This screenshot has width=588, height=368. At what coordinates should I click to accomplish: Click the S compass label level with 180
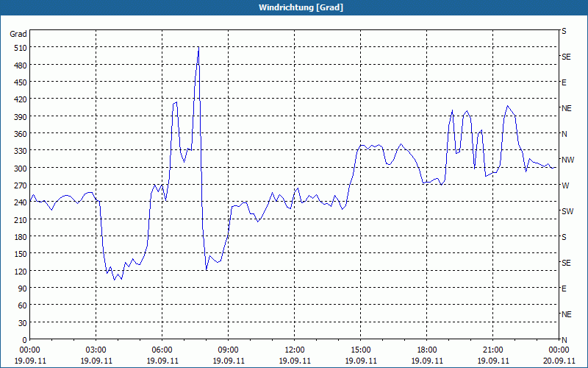[564, 237]
